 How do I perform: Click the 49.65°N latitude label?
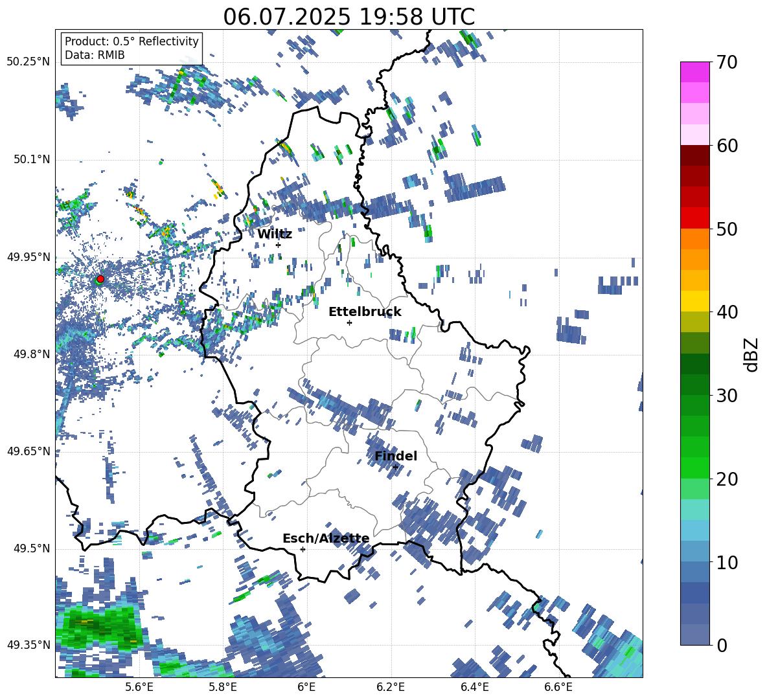29,451
